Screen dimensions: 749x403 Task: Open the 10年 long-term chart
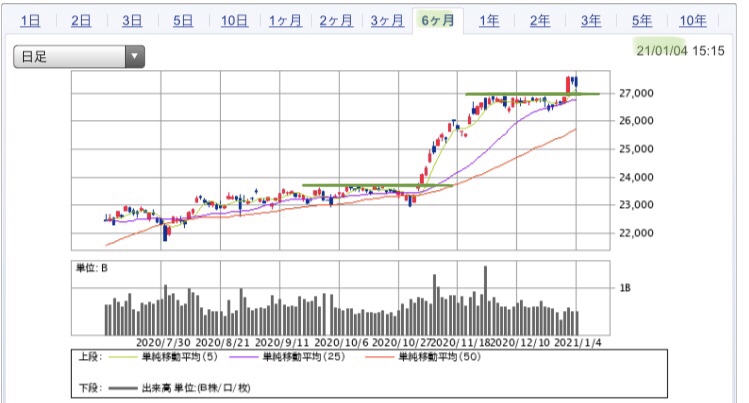pos(693,21)
